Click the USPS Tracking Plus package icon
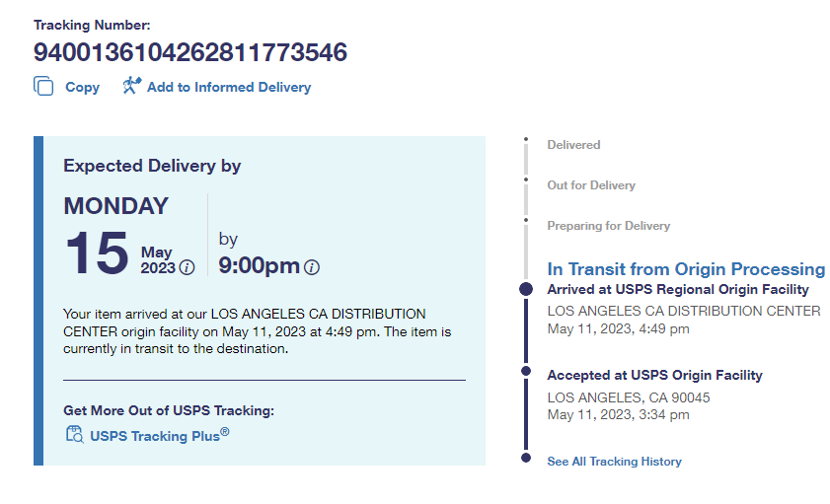The height and width of the screenshot is (504, 830). click(74, 434)
